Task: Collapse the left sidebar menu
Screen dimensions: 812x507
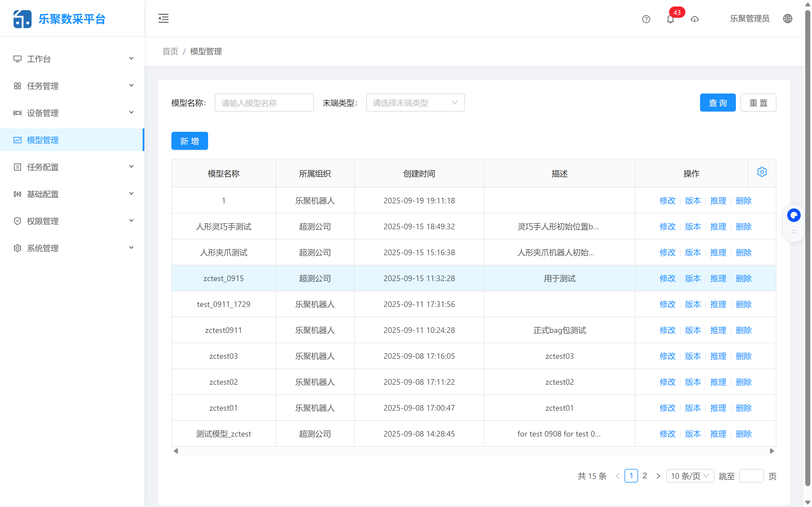Action: (164, 18)
